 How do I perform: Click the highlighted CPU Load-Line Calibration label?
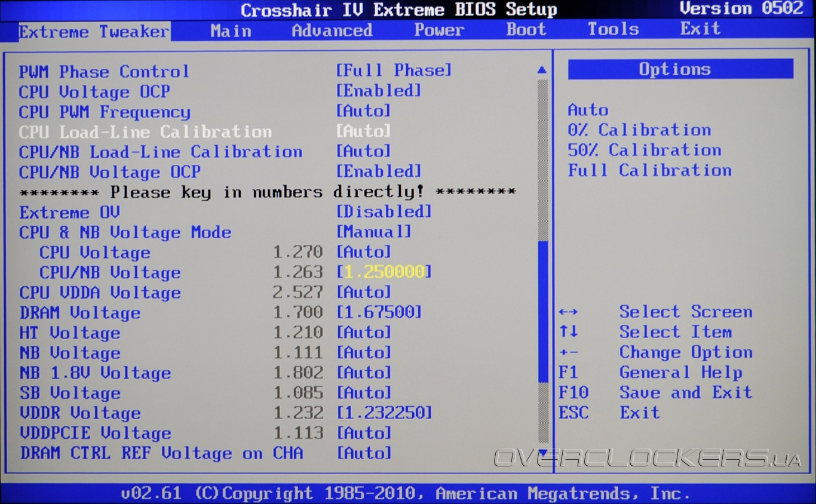tap(145, 131)
